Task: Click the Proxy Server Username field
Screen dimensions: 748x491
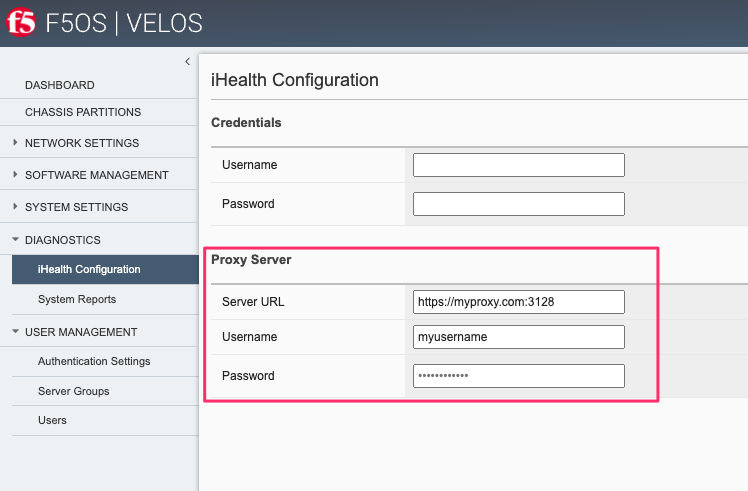Action: [519, 337]
